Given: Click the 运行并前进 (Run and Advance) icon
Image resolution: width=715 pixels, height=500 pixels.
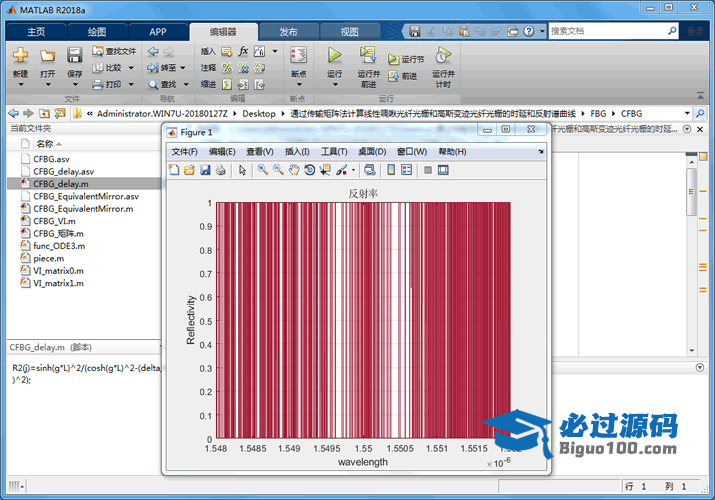Looking at the screenshot, I should (x=368, y=55).
